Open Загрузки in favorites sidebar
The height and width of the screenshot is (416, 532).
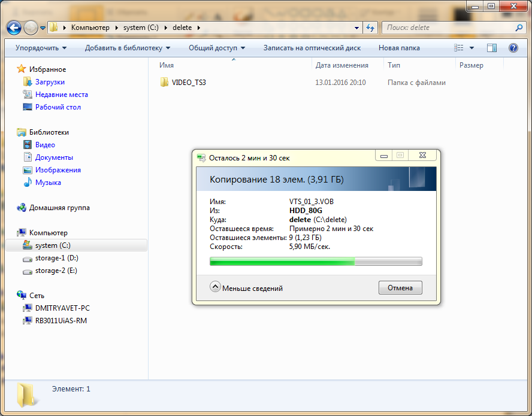coord(50,82)
